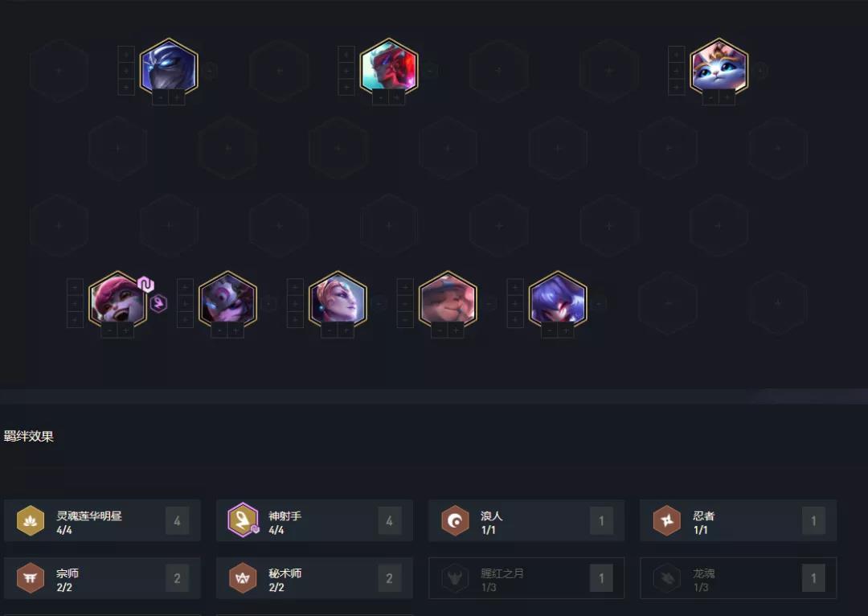Click the top item slot beside Shen
Viewport: 868px width, 616px height.
pyautogui.click(x=126, y=55)
